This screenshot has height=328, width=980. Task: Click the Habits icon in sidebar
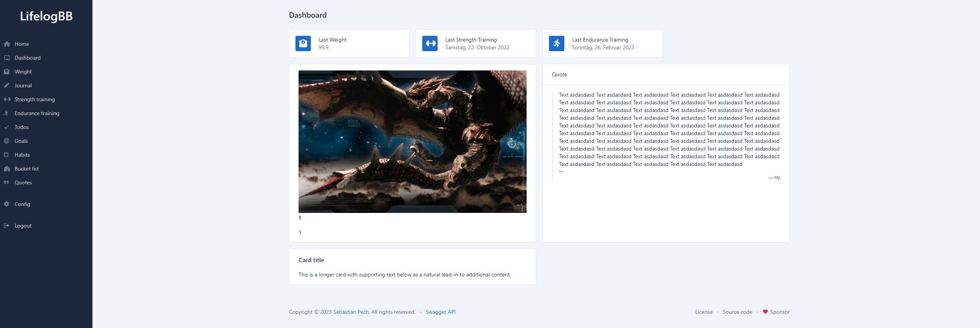point(7,155)
